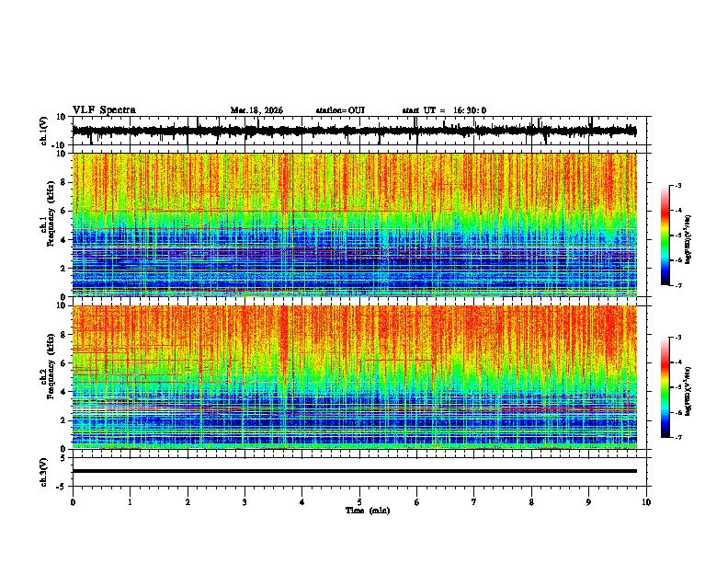Click the 'station=OUI' header label
The image size is (728, 563).
pos(340,110)
